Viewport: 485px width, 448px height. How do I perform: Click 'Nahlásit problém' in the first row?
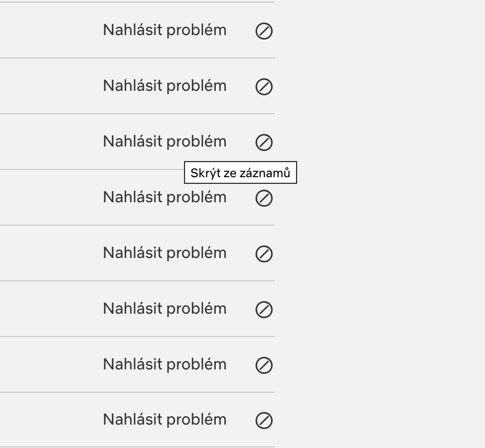(x=164, y=30)
